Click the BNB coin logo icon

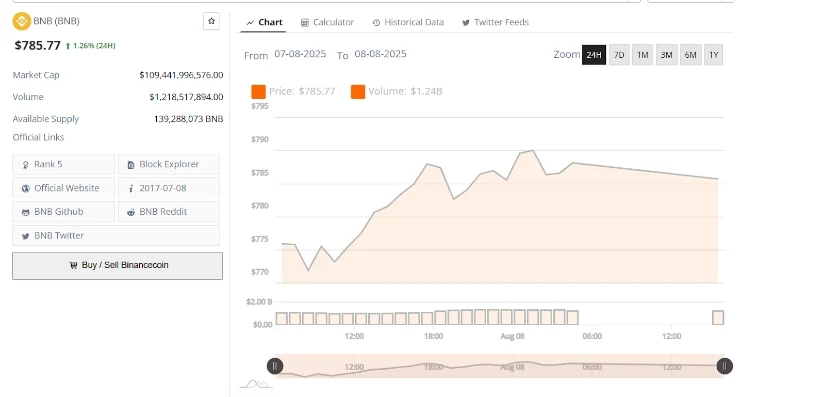[22, 21]
